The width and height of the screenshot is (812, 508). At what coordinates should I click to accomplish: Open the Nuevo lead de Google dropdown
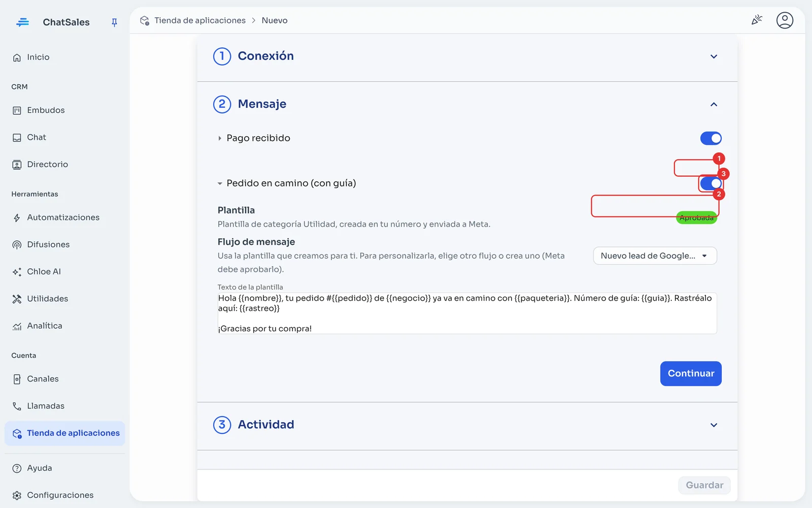point(655,256)
